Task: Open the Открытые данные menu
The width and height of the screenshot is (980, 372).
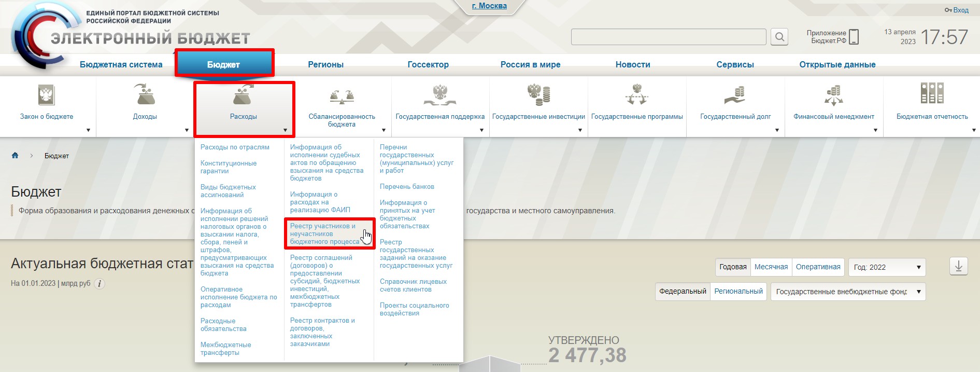Action: click(837, 64)
